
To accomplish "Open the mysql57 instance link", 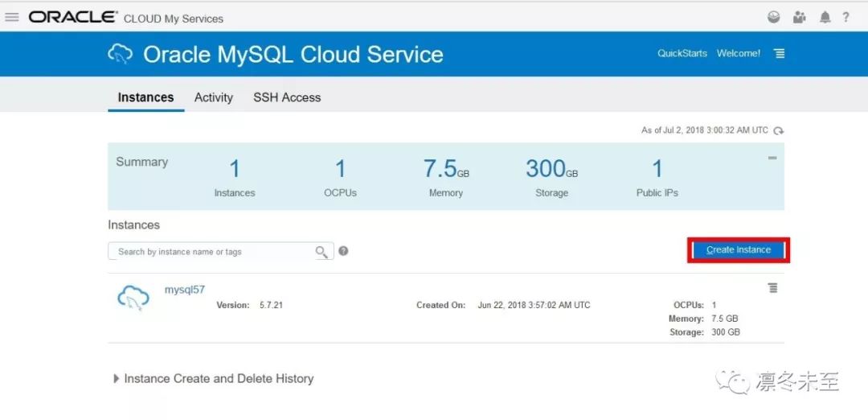I will [x=184, y=289].
